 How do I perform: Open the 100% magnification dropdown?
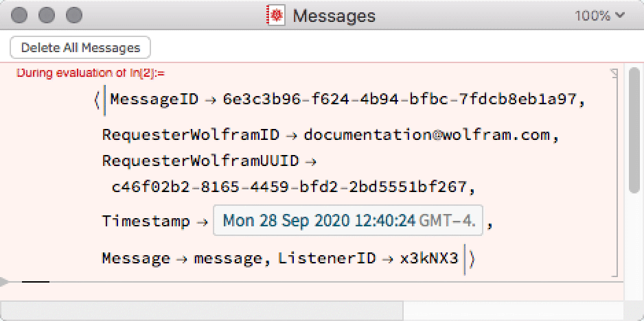tap(599, 15)
